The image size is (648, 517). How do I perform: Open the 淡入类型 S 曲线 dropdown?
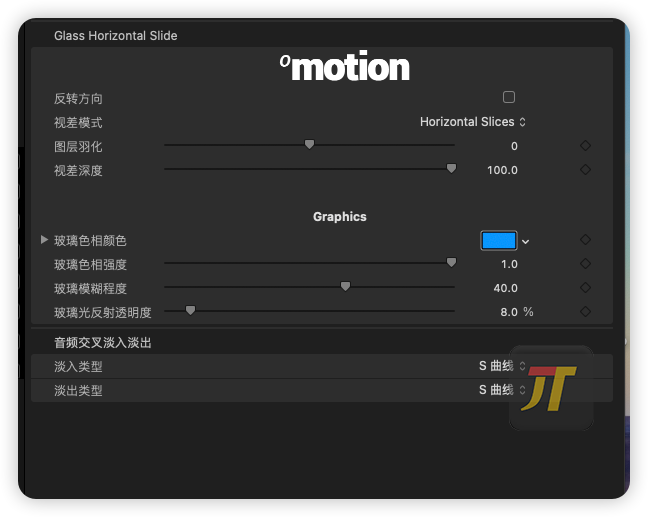click(x=502, y=366)
